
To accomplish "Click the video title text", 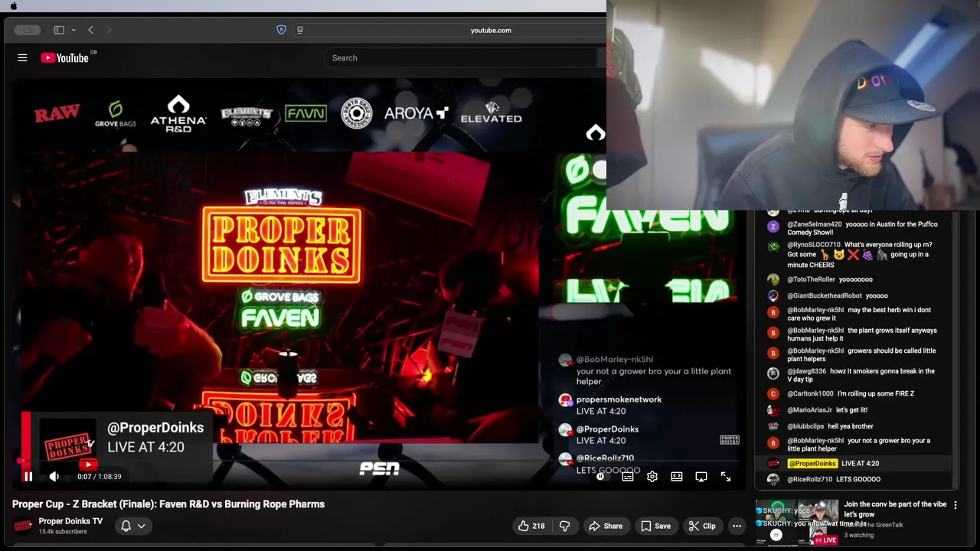I will point(168,504).
